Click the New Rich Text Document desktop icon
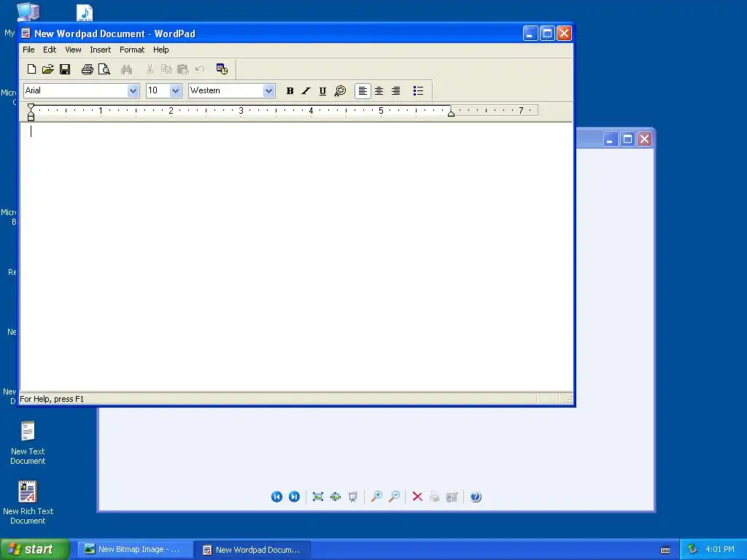The width and height of the screenshot is (747, 560). pyautogui.click(x=28, y=502)
